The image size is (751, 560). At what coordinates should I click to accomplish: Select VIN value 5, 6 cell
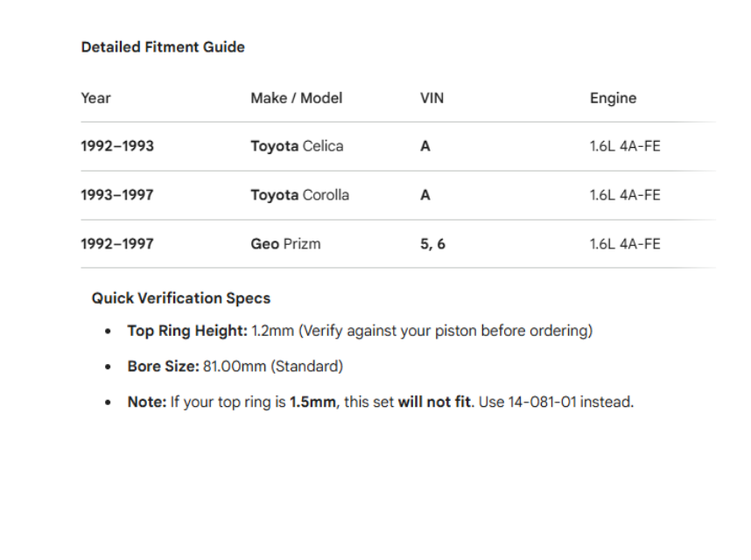(432, 244)
